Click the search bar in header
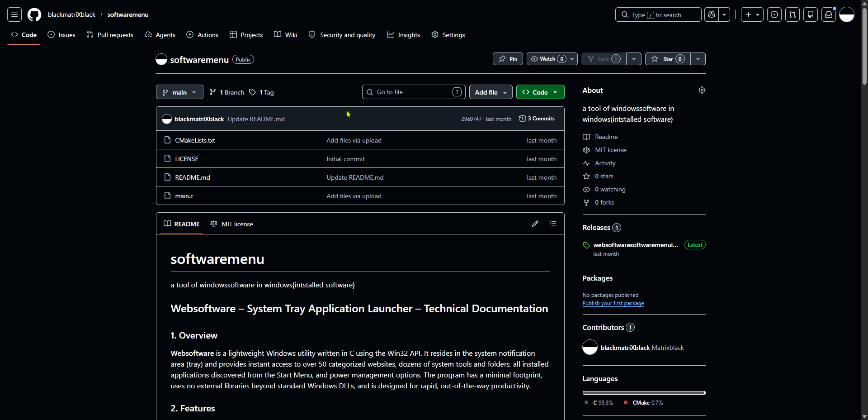The width and height of the screenshot is (868, 420). point(658,14)
